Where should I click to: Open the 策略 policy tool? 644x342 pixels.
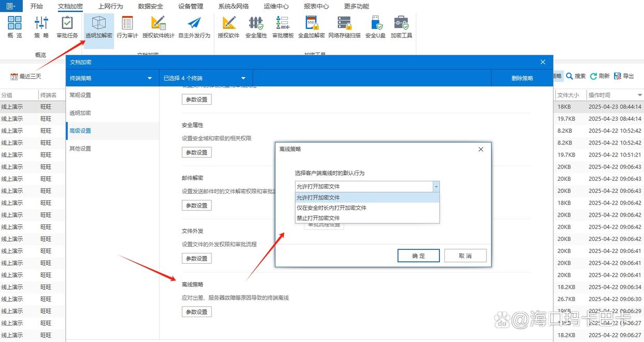tap(41, 26)
